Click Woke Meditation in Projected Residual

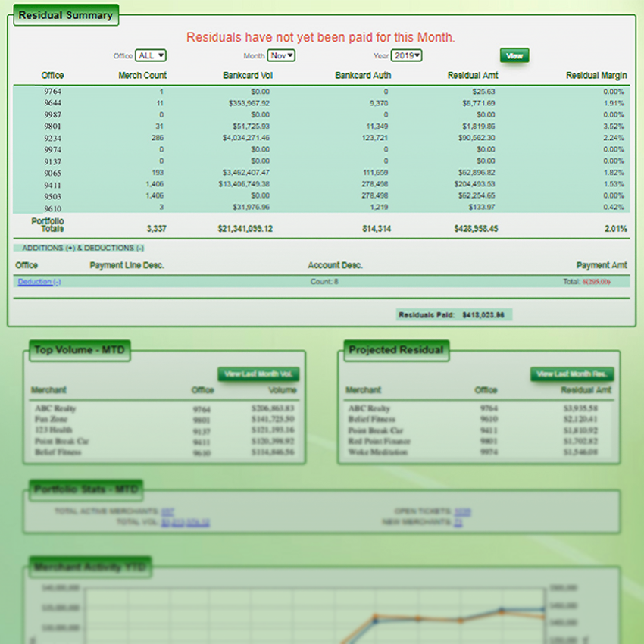pos(378,452)
